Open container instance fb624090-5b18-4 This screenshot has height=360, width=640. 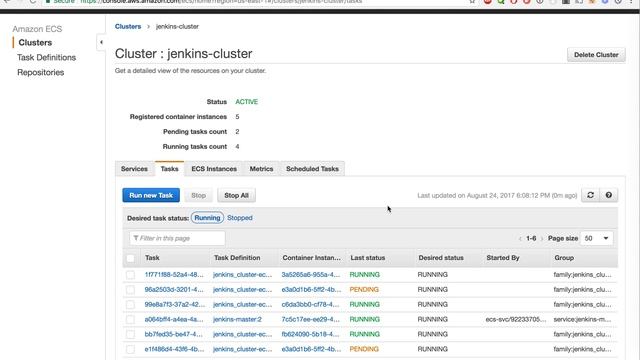tap(310, 334)
